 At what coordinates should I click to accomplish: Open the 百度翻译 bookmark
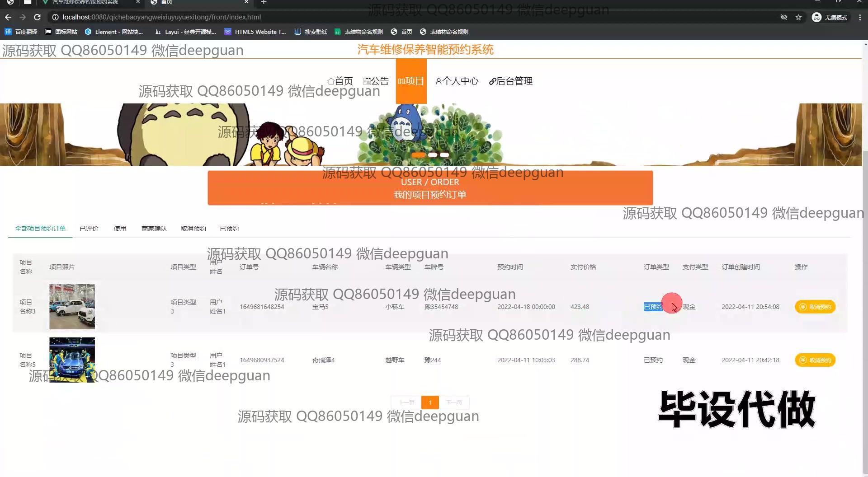21,32
